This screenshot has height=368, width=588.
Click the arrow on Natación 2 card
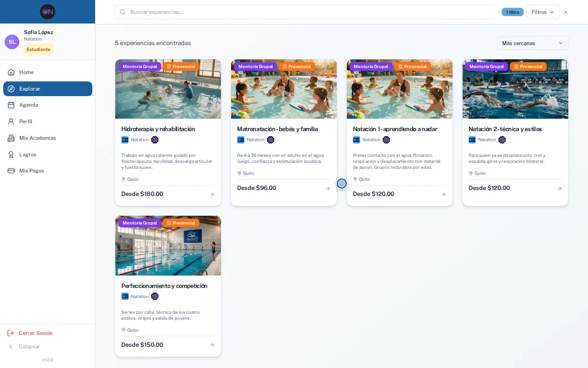pyautogui.click(x=559, y=188)
